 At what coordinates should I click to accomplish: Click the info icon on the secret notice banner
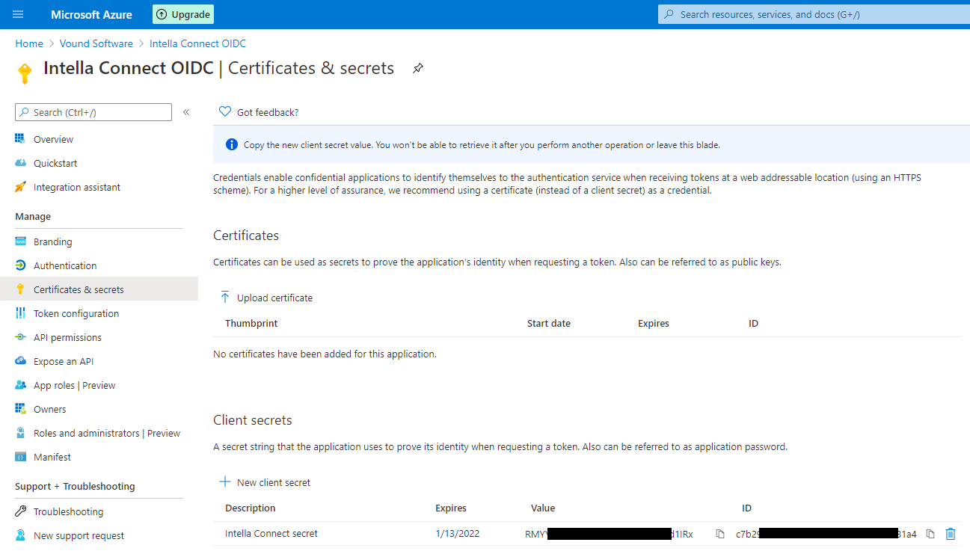click(x=232, y=144)
